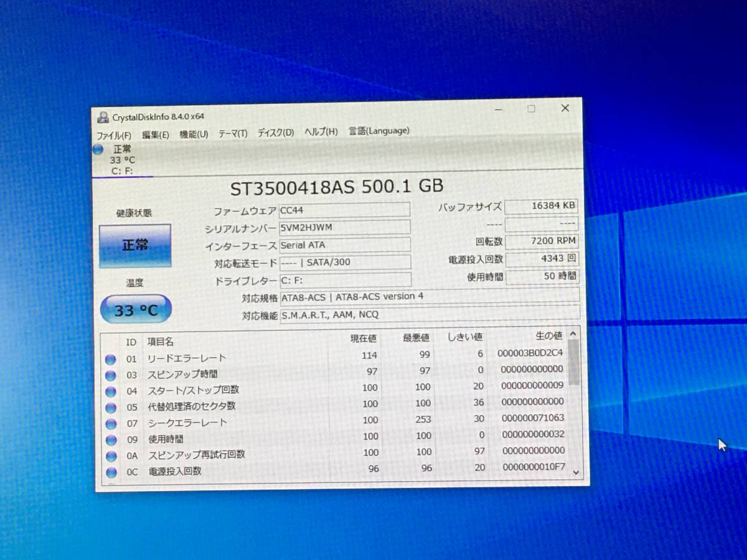Click the 33 °C temperature button
Screen dimensions: 747x560
[x=135, y=309]
